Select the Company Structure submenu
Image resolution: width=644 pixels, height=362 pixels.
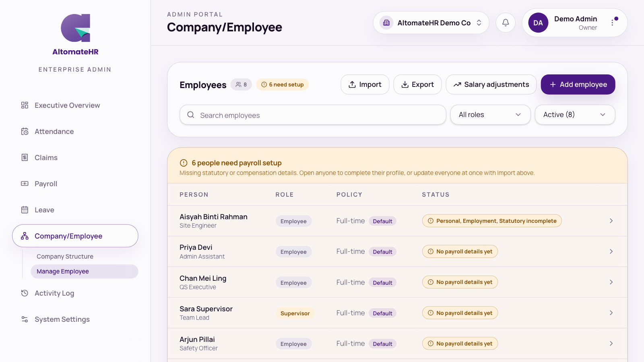coord(85,256)
